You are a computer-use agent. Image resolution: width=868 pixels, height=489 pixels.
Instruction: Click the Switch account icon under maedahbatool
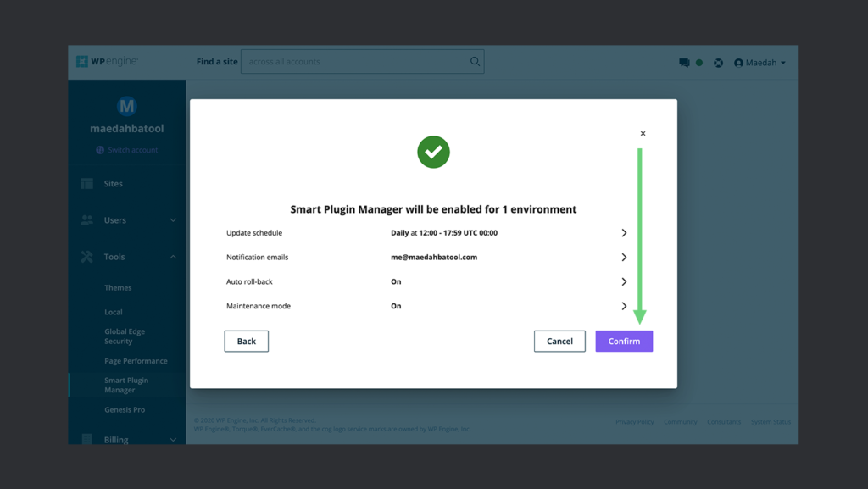[x=100, y=150]
